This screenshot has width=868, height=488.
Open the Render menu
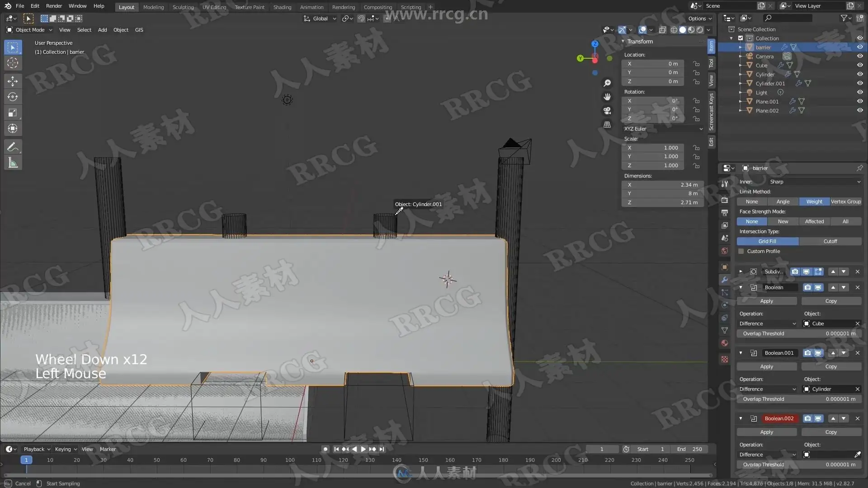[x=54, y=6]
